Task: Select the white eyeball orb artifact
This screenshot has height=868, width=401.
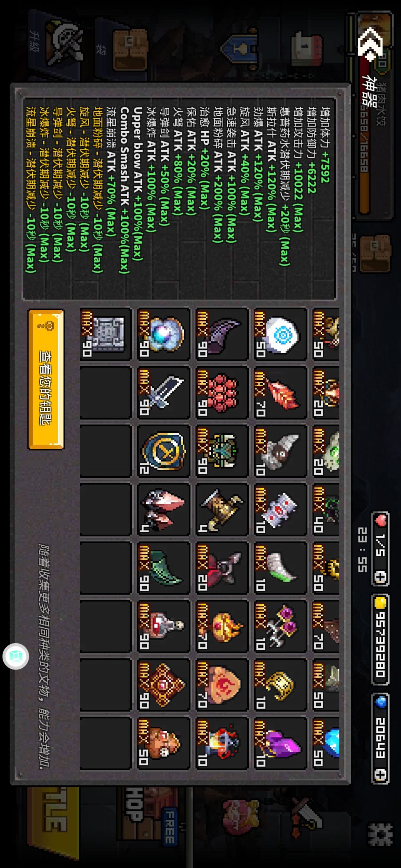Action: click(x=280, y=334)
